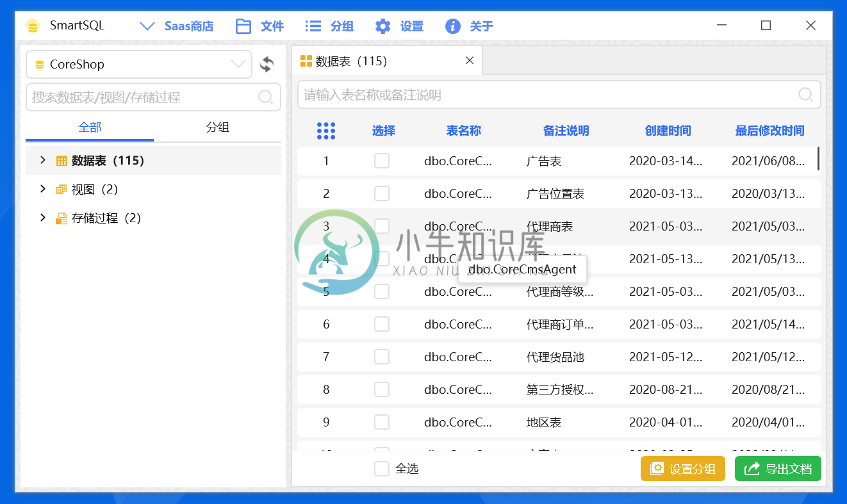Check the box for row 7 代理货品池
The height and width of the screenshot is (504, 847).
click(x=382, y=357)
